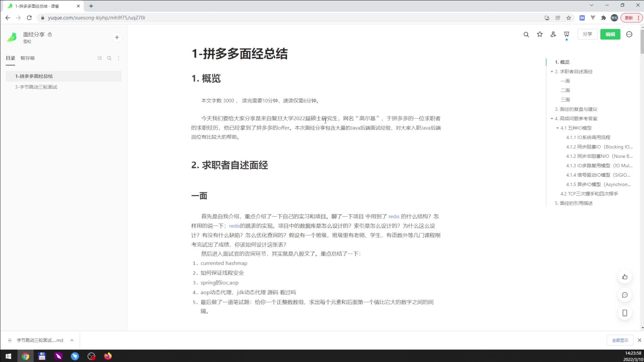Jump to 4.1.3 IO多路复用模型

pos(599,165)
